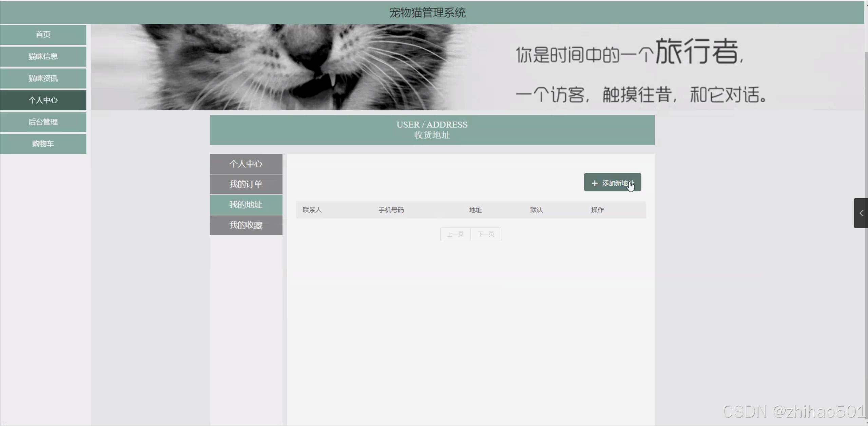Open the 首页 navigation item
Viewport: 868px width, 426px height.
43,34
